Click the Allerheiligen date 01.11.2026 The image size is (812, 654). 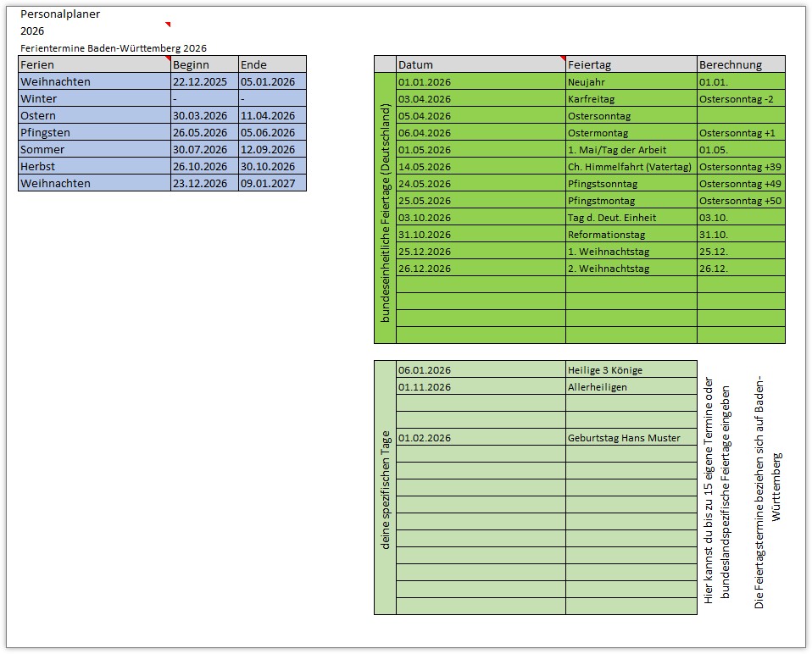(x=480, y=386)
